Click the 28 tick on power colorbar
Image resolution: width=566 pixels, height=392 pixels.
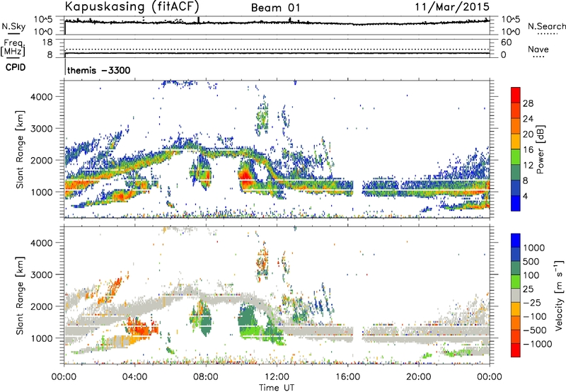(528, 103)
